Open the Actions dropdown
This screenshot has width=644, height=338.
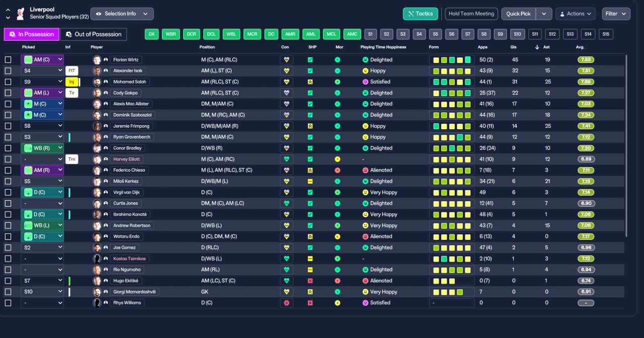tap(576, 14)
